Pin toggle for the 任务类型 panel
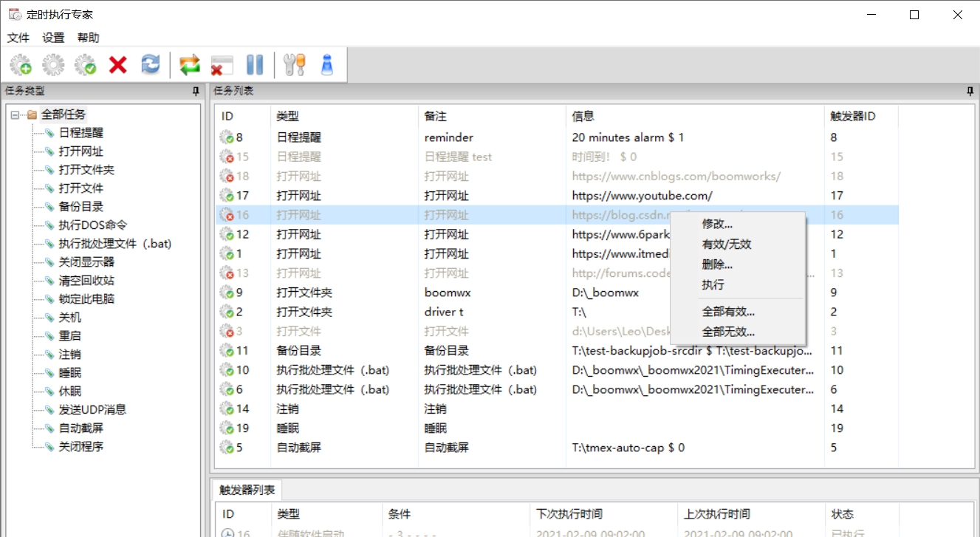This screenshot has width=980, height=537. pyautogui.click(x=196, y=91)
